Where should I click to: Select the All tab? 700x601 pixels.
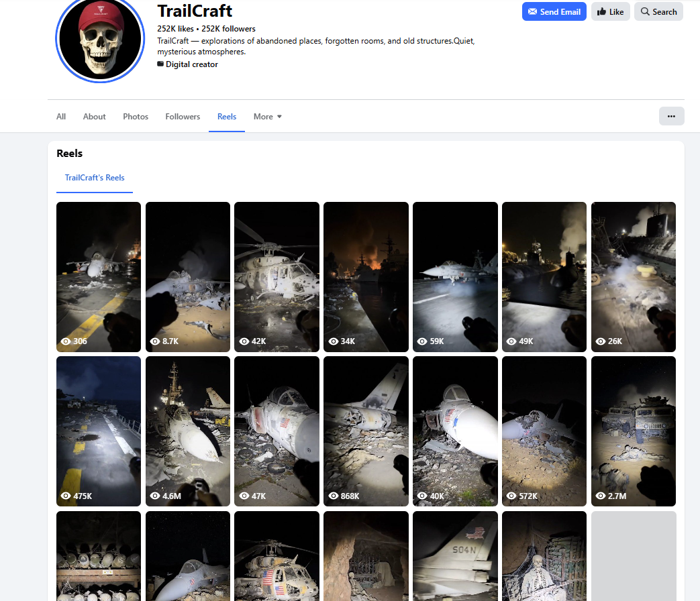61,117
